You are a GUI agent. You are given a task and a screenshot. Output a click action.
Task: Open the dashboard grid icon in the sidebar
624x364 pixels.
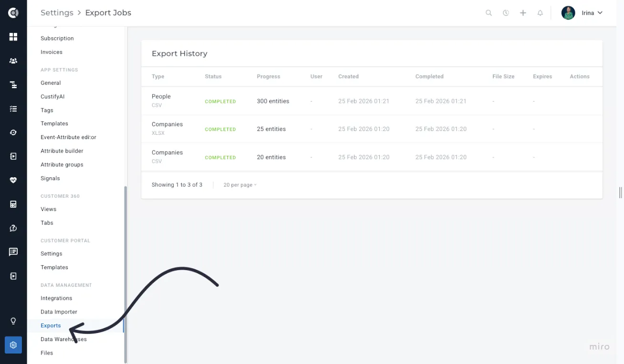[x=13, y=37]
